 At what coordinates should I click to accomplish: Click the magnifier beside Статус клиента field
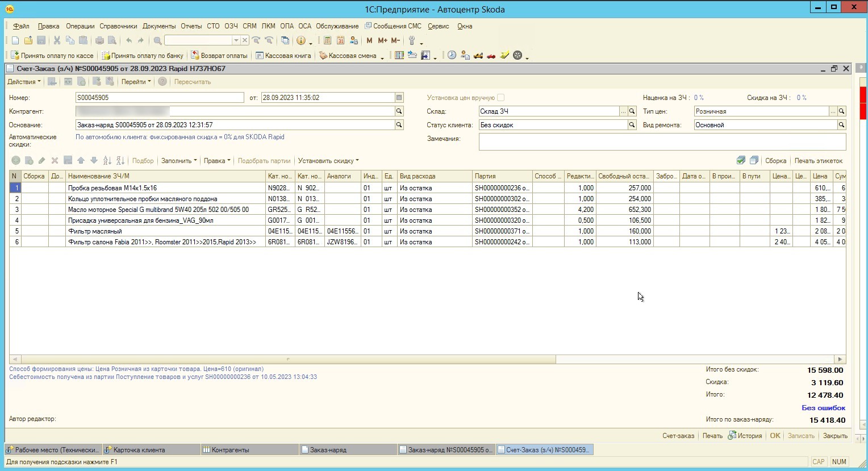pyautogui.click(x=632, y=125)
